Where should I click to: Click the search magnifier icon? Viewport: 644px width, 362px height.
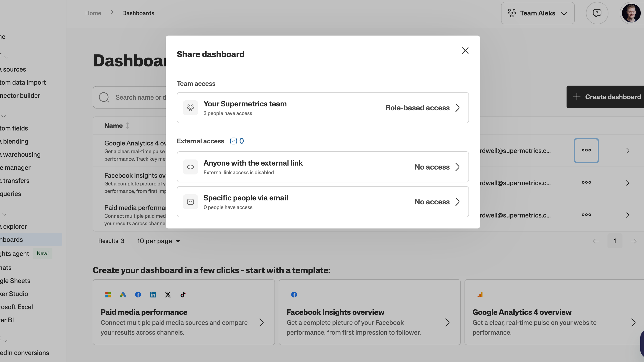104,98
